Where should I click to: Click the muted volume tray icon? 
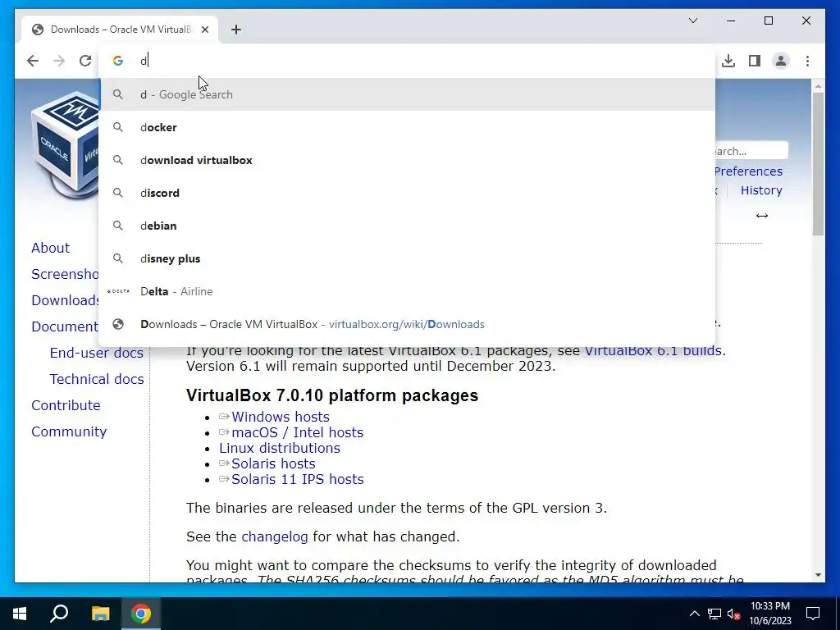click(x=734, y=614)
